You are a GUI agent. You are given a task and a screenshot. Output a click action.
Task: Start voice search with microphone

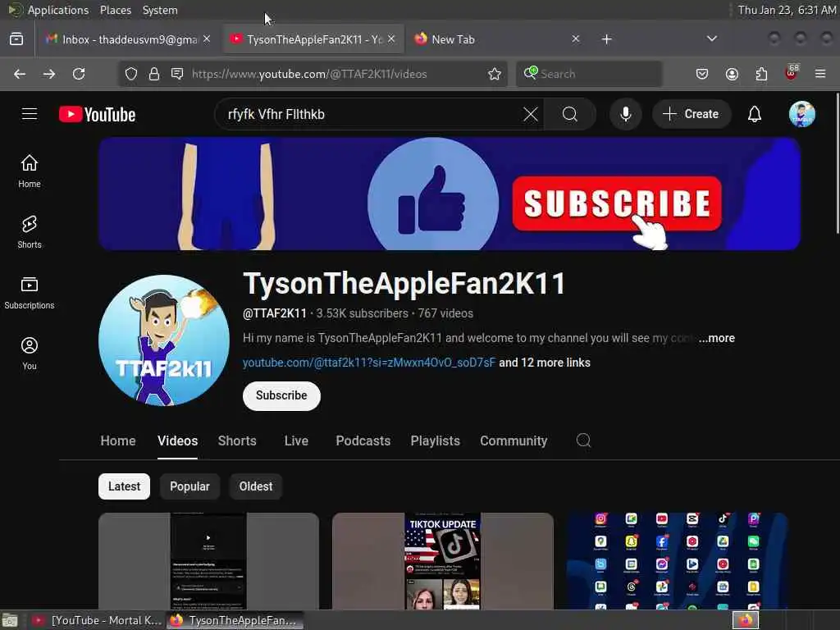[x=626, y=114]
